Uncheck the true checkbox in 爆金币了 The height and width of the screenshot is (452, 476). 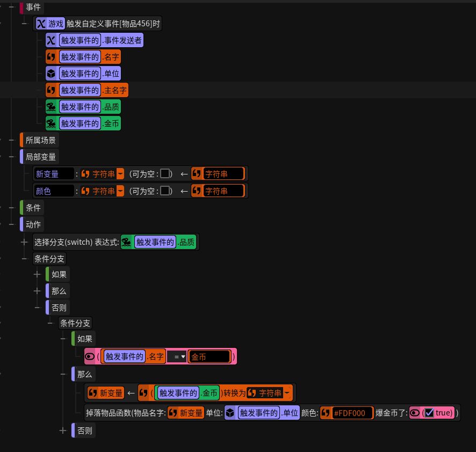(429, 413)
